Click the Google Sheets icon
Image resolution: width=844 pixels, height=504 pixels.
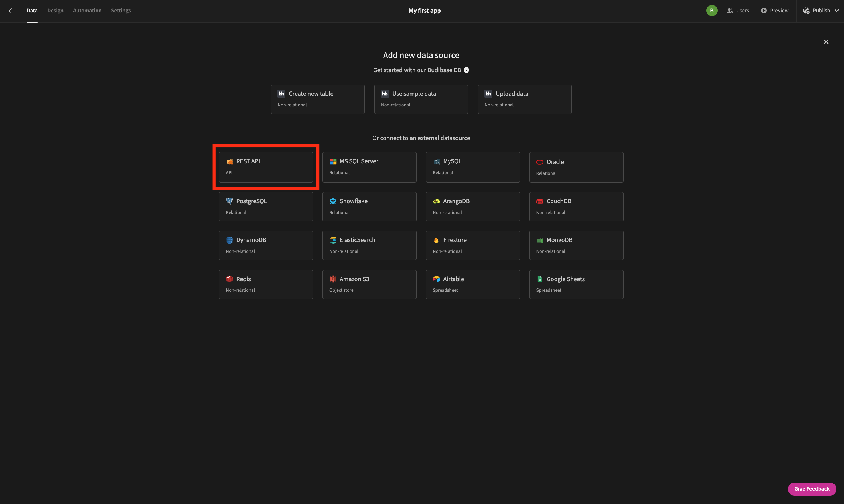[x=540, y=279]
